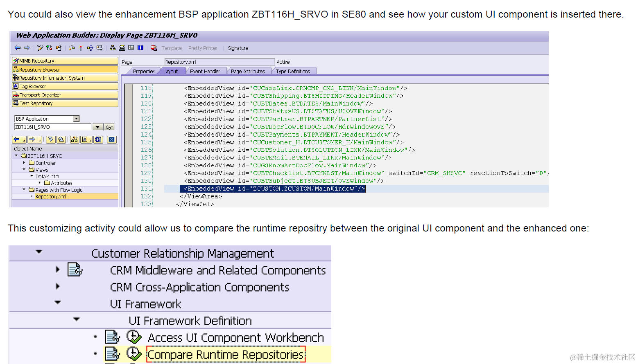
Task: Click the blue Information icon in toolbar
Action: [x=140, y=48]
